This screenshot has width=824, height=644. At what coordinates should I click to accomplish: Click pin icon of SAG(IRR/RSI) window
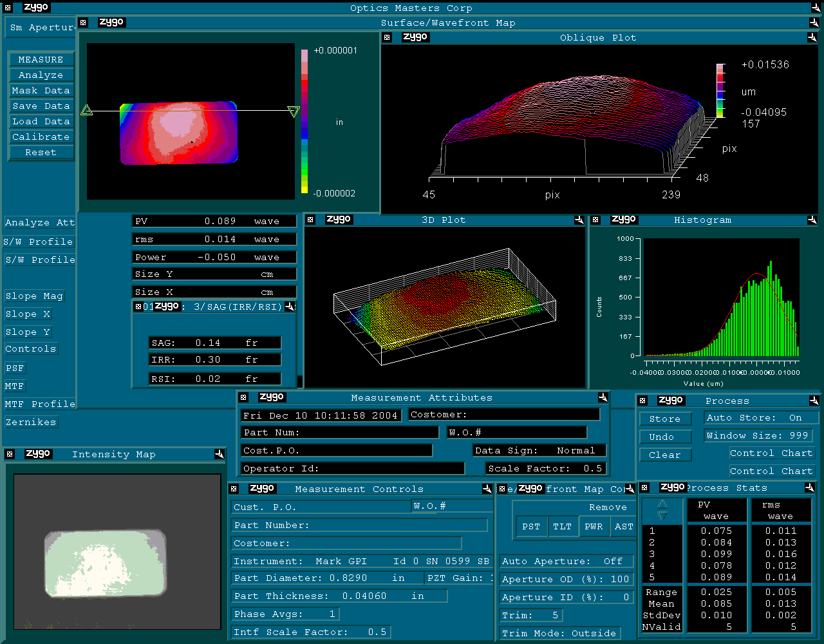click(x=289, y=307)
